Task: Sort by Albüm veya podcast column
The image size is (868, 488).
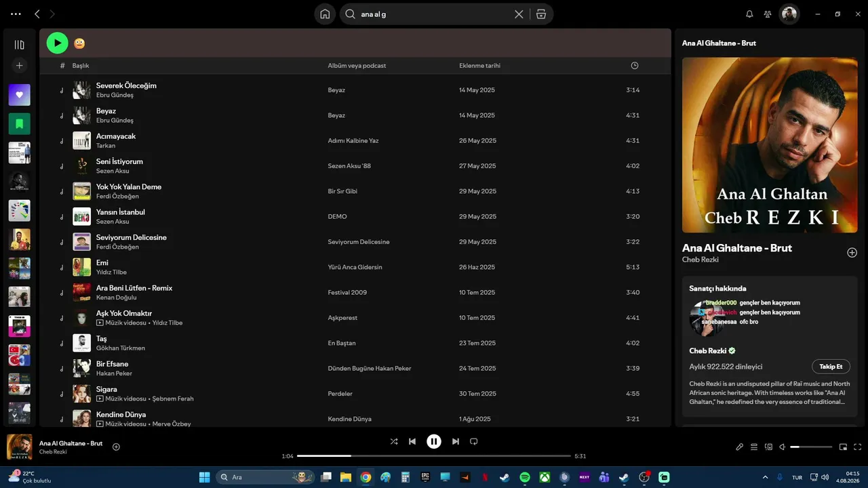Action: [x=357, y=66]
